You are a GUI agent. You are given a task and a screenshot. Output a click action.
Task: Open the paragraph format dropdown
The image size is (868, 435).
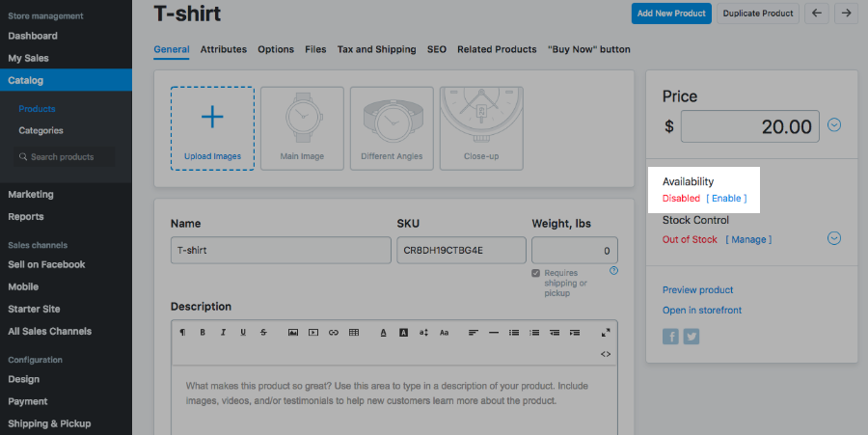[x=182, y=333]
